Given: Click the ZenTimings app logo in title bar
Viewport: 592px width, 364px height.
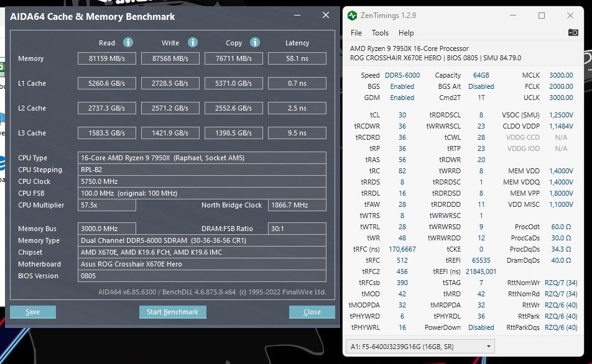Looking at the screenshot, I should pos(352,16).
